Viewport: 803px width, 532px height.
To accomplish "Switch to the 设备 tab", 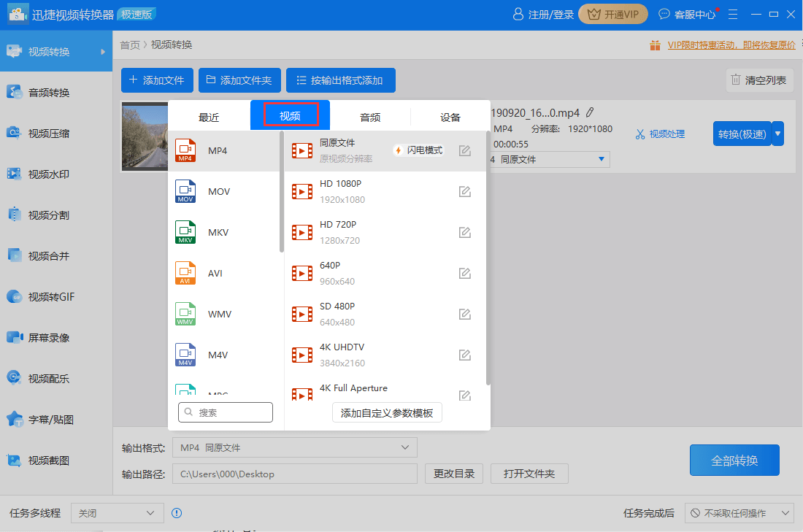I will [450, 117].
